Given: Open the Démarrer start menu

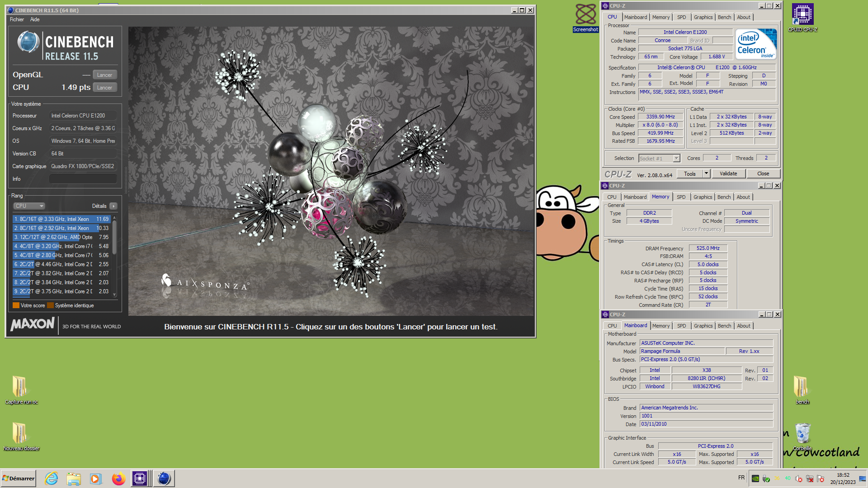Looking at the screenshot, I should [x=18, y=479].
